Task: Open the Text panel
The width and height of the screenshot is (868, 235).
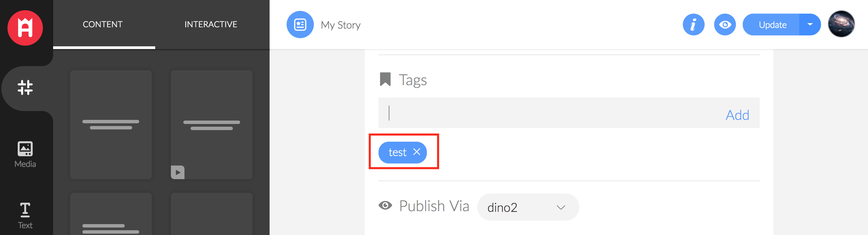Action: tap(25, 216)
